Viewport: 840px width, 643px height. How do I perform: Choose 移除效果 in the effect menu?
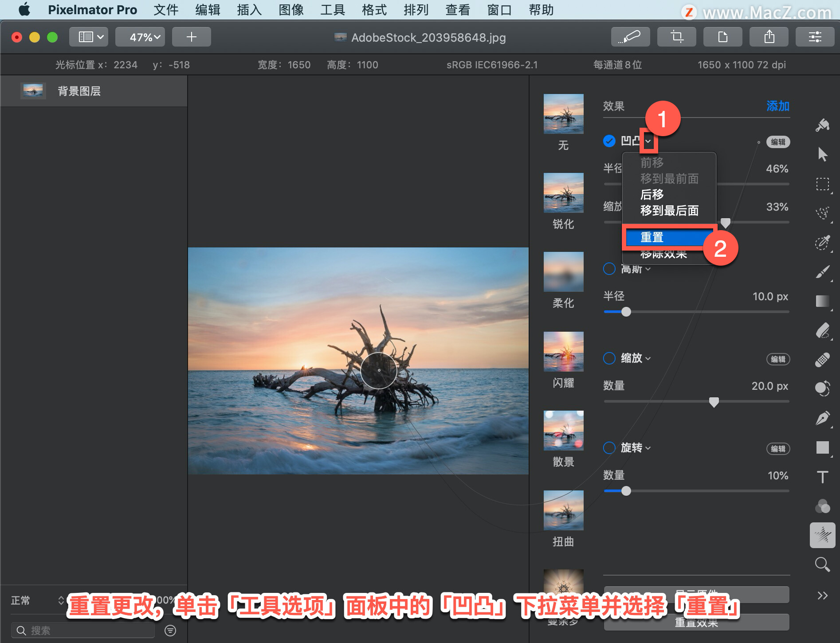click(x=663, y=254)
